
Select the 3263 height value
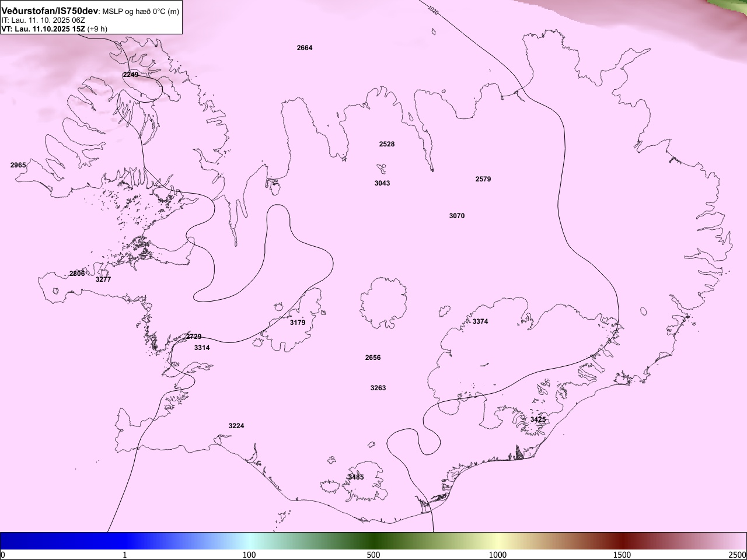378,388
